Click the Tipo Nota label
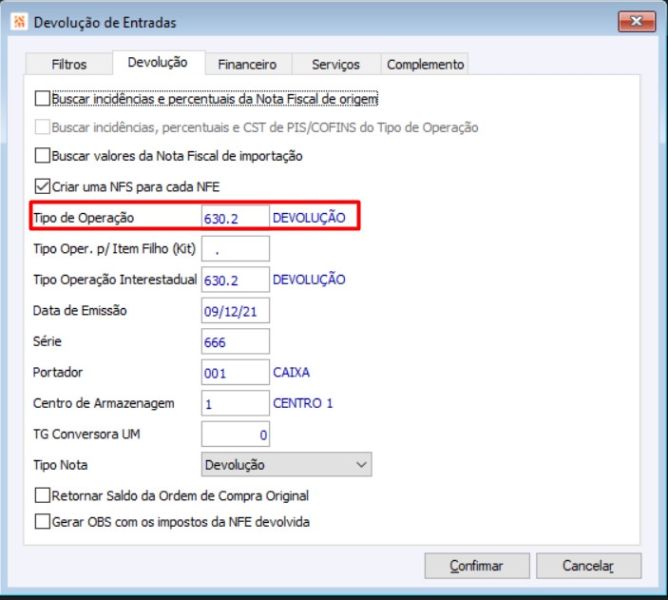 [60, 465]
